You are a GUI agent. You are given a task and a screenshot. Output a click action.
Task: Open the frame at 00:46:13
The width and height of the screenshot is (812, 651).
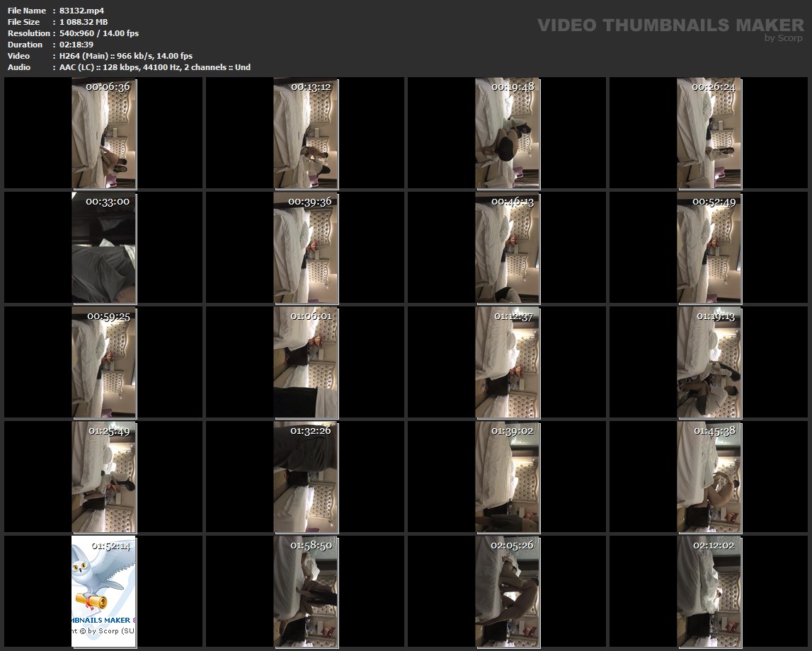[x=508, y=248]
